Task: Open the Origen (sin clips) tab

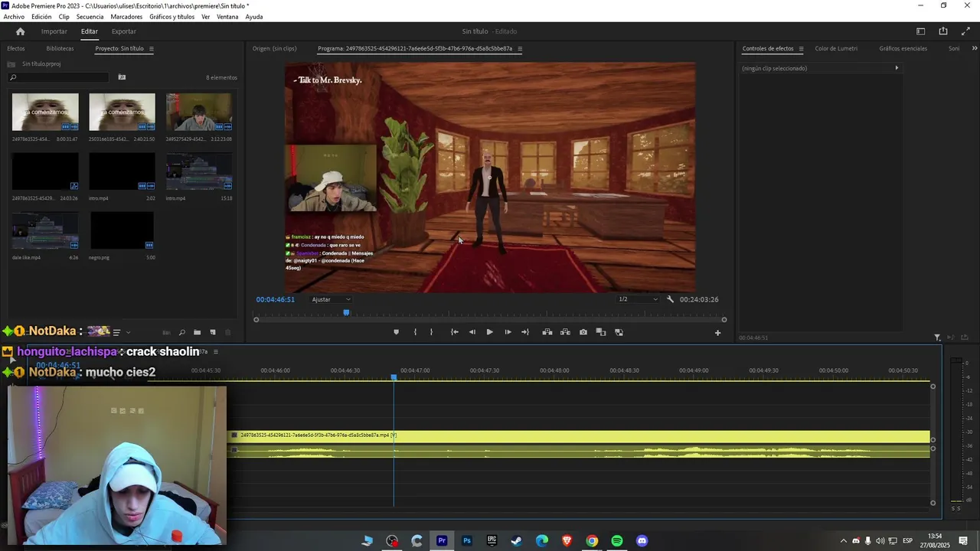Action: tap(274, 49)
